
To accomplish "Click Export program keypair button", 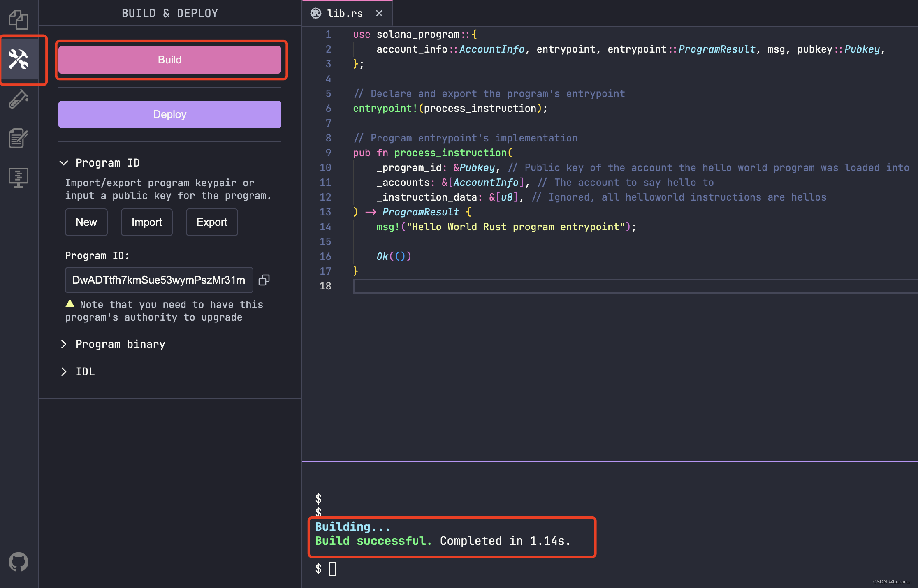I will [x=212, y=222].
